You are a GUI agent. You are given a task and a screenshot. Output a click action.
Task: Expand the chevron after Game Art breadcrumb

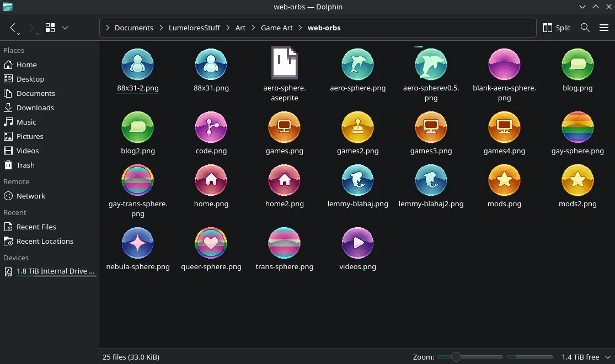300,28
